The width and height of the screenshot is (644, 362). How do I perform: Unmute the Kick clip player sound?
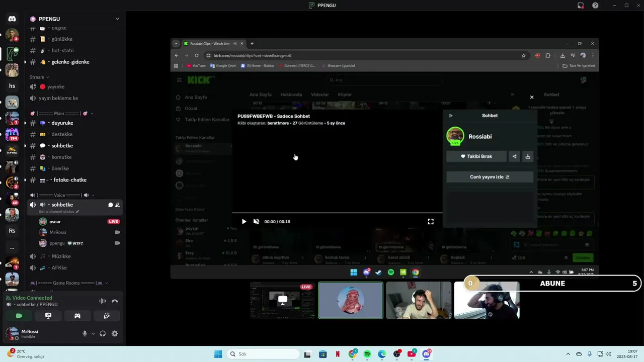point(256,221)
